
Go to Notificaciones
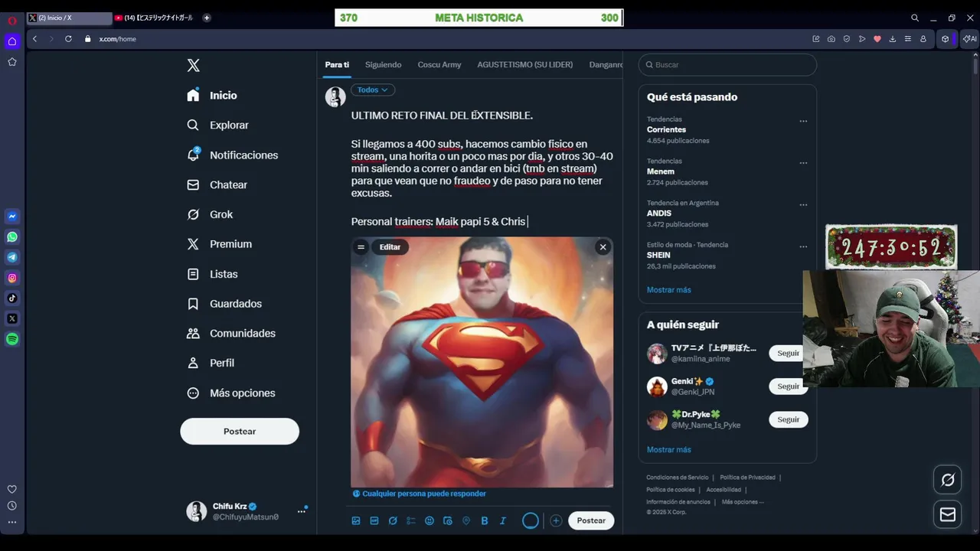tap(233, 155)
